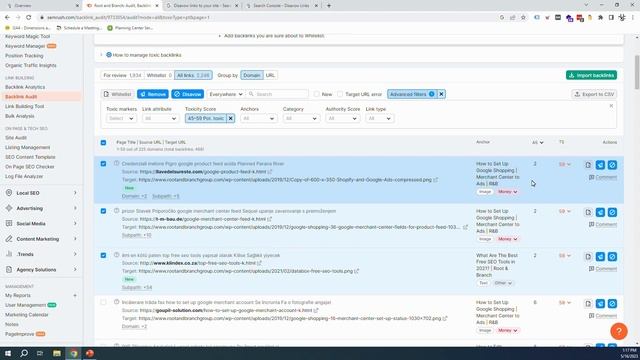The height and width of the screenshot is (360, 640).
Task: Click the Chrome icon in the taskbar
Action: click(x=73, y=353)
